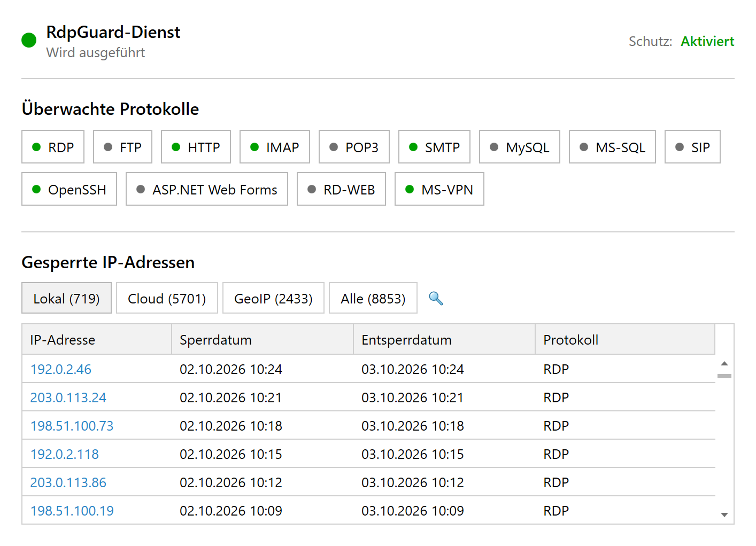Image resolution: width=756 pixels, height=546 pixels.
Task: Select Entsperrdatum cell 03.10.2026 10:09
Action: click(x=413, y=511)
